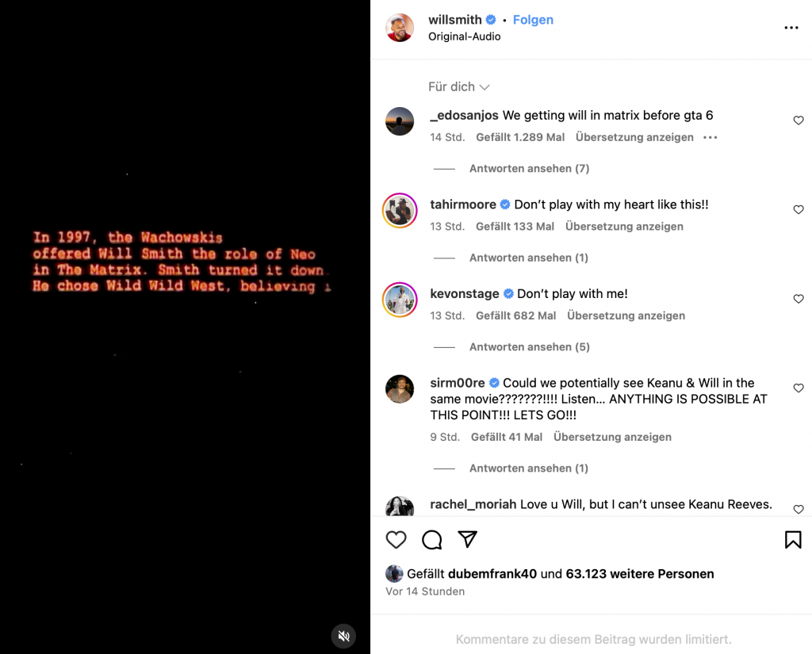812x654 pixels.
Task: Like the _edosanjos comment
Action: tap(798, 120)
